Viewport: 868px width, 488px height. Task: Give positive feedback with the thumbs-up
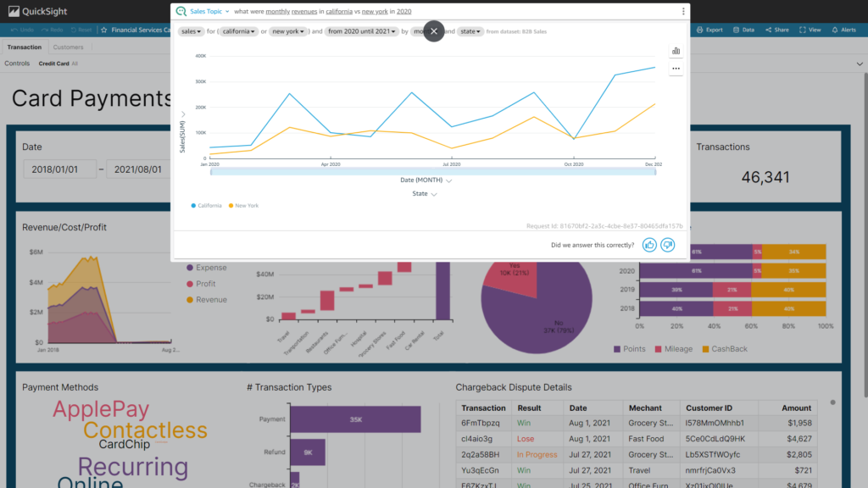[648, 245]
